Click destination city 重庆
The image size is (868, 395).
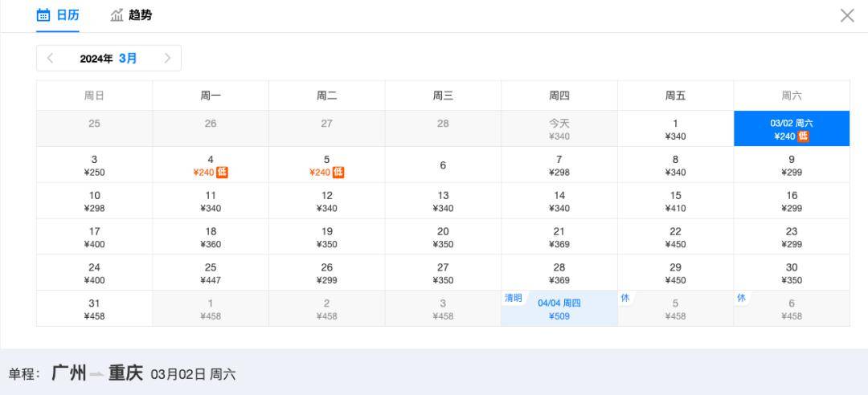[125, 373]
